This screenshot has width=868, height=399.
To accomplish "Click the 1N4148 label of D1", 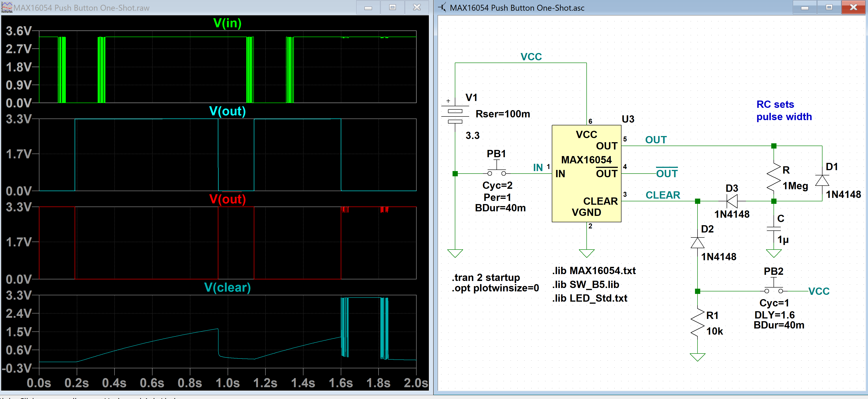I will (x=843, y=194).
